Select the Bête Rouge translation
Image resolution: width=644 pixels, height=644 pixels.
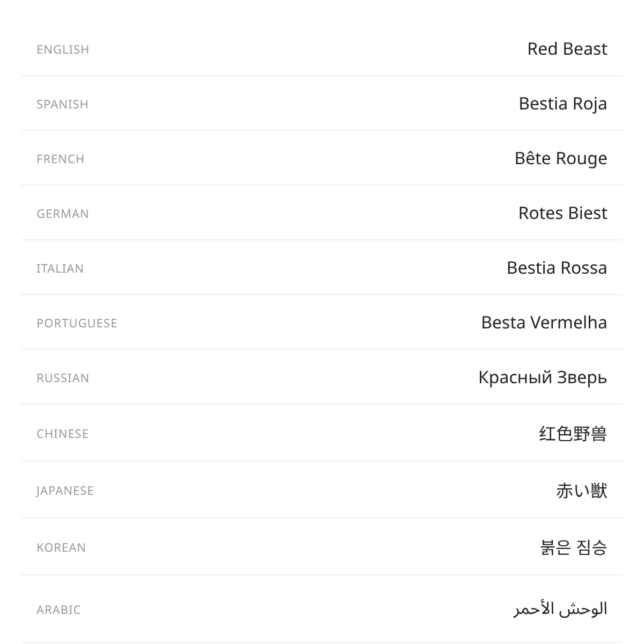point(561,158)
